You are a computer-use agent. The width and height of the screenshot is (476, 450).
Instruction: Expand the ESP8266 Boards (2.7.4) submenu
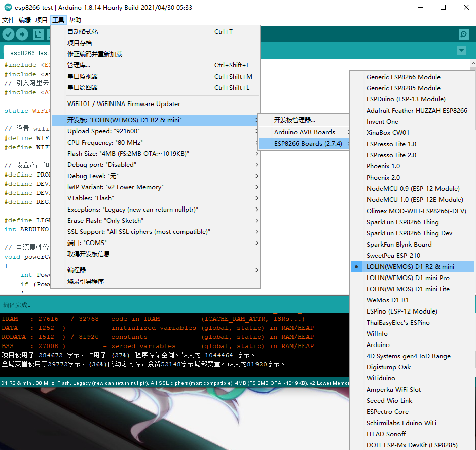click(305, 144)
